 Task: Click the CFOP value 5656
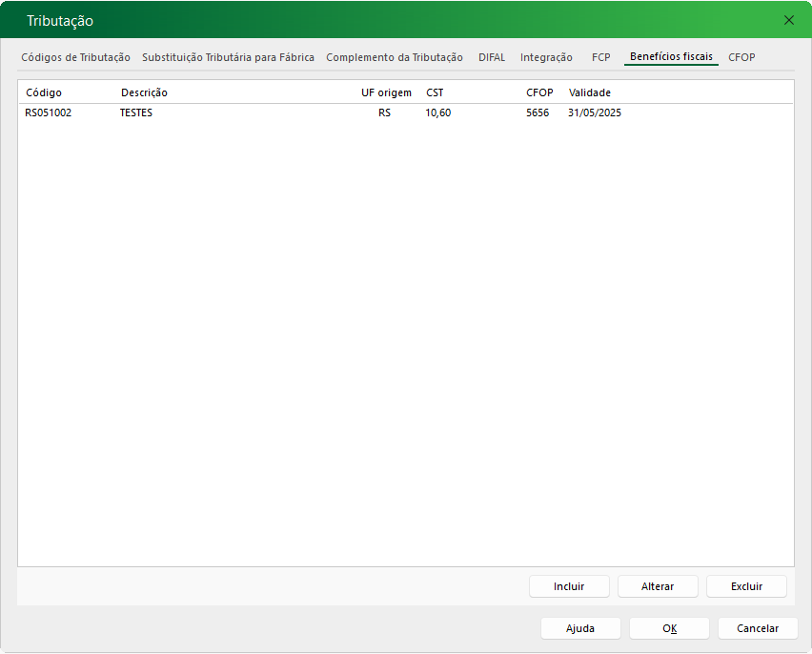538,112
